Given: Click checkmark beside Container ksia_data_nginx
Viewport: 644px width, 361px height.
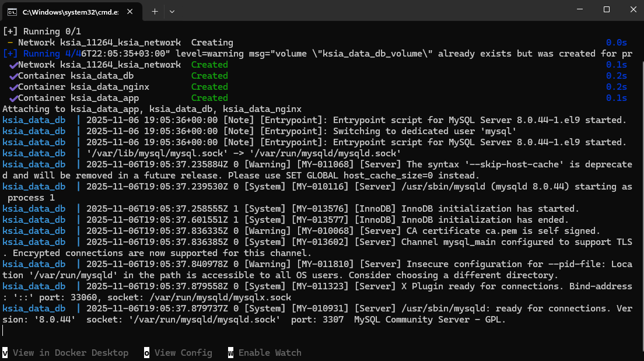Looking at the screenshot, I should (x=13, y=87).
